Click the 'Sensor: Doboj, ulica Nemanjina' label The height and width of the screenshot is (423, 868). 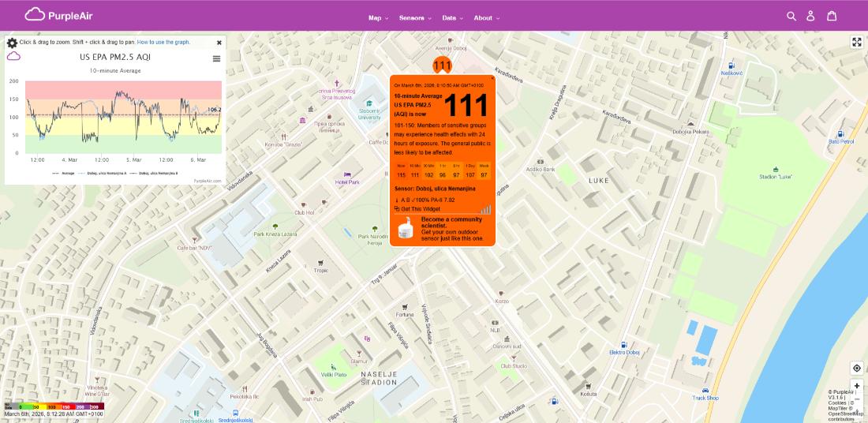(435, 189)
